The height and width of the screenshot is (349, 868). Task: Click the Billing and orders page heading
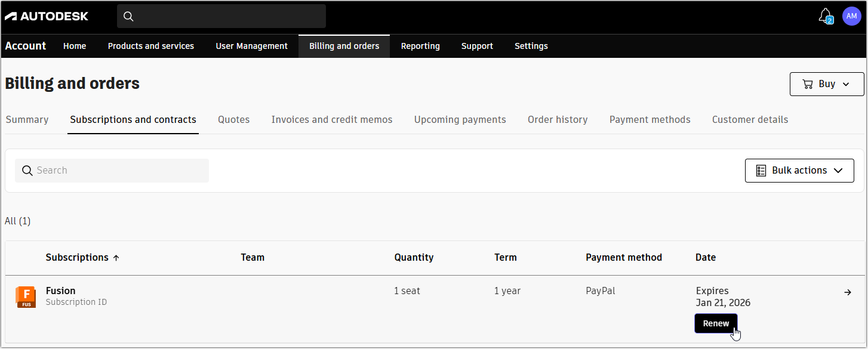[72, 84]
